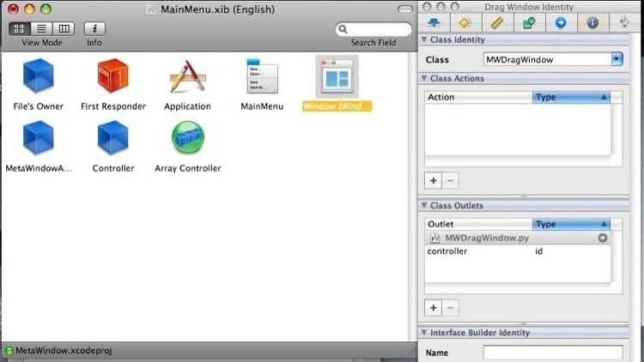Remove the selected class action

pyautogui.click(x=451, y=181)
